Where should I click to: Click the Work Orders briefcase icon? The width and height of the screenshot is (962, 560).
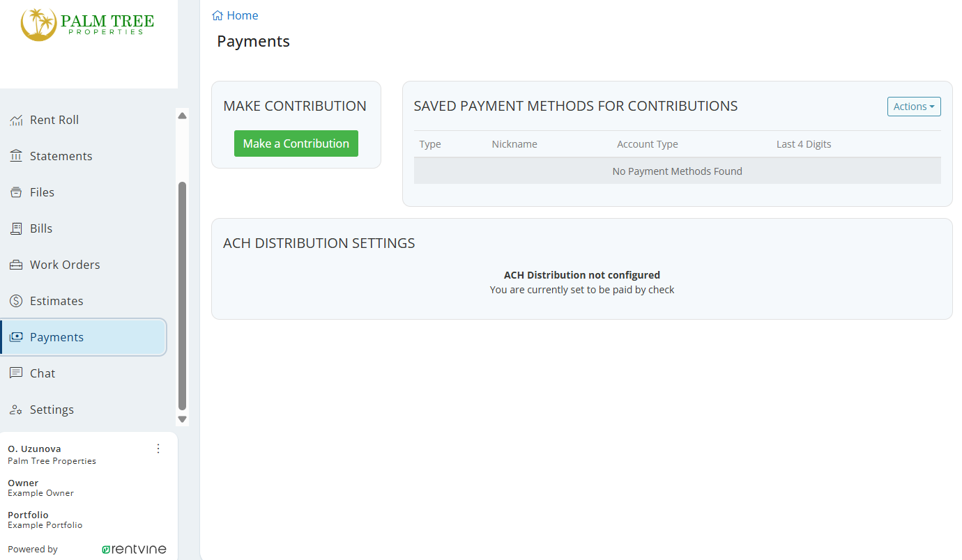click(16, 265)
